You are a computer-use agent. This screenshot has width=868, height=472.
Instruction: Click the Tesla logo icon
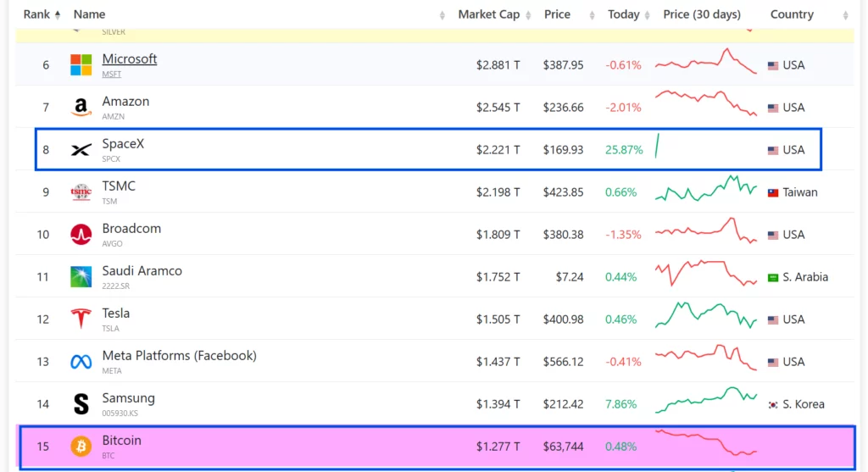pyautogui.click(x=81, y=319)
